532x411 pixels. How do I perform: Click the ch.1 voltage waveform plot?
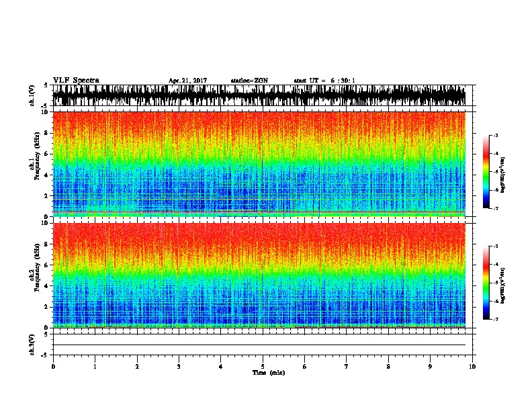(x=259, y=95)
